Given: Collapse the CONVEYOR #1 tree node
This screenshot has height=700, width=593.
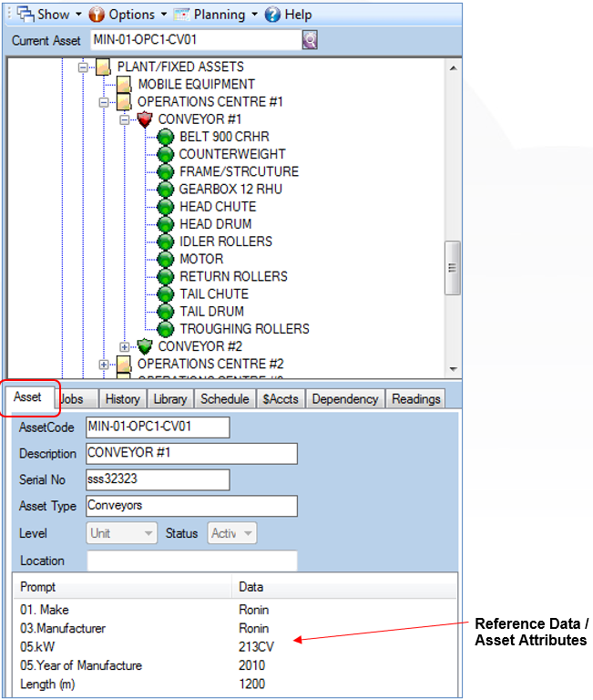Looking at the screenshot, I should [x=125, y=119].
